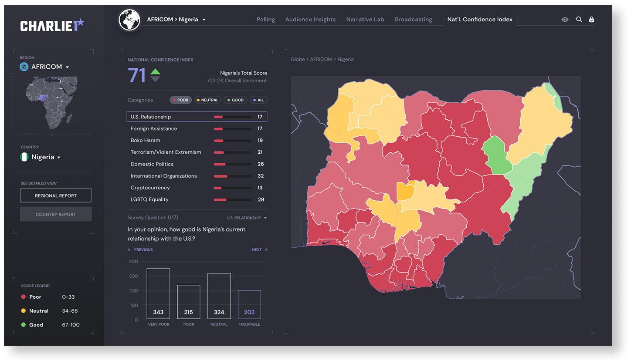Open the U.S. Relationship survey dropdown
The width and height of the screenshot is (631, 364).
tap(247, 218)
